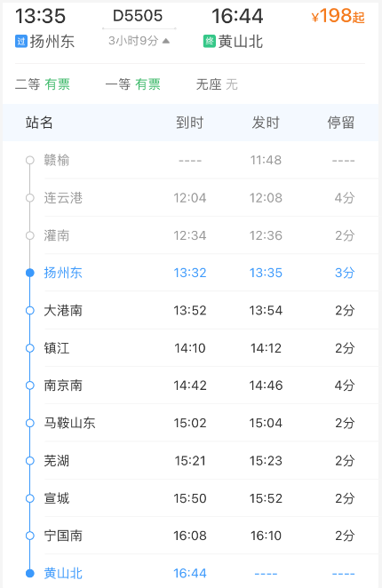Click the 芜湖 stop circle marker
382x588 pixels.
[x=29, y=461]
